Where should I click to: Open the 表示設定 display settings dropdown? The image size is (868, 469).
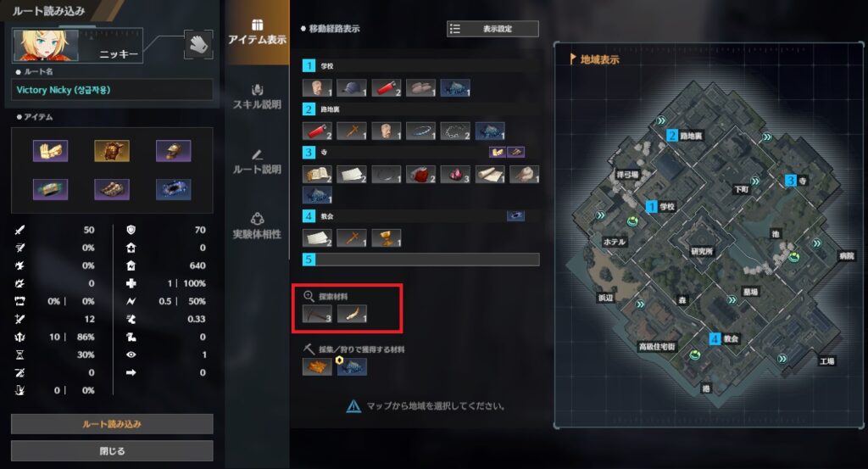(492, 29)
